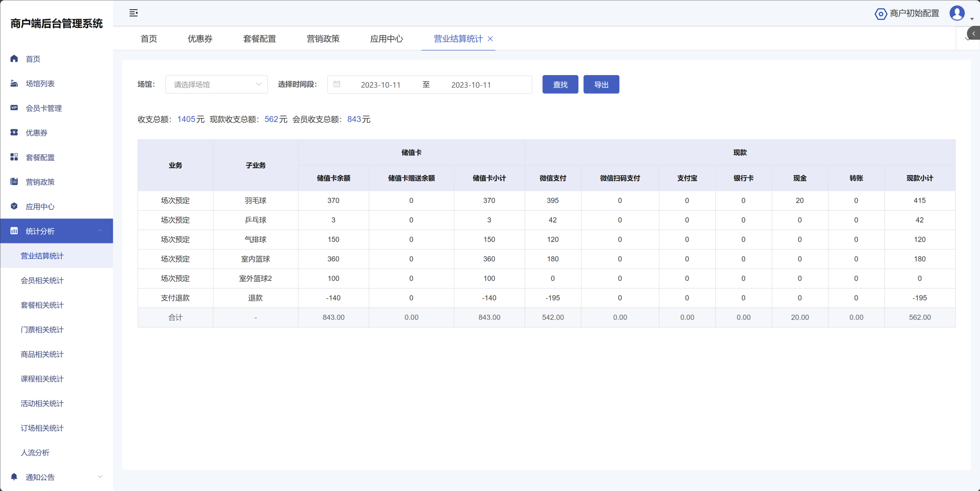The width and height of the screenshot is (980, 491).
Task: Open 会员相关统计 in the sidebar
Action: point(42,281)
